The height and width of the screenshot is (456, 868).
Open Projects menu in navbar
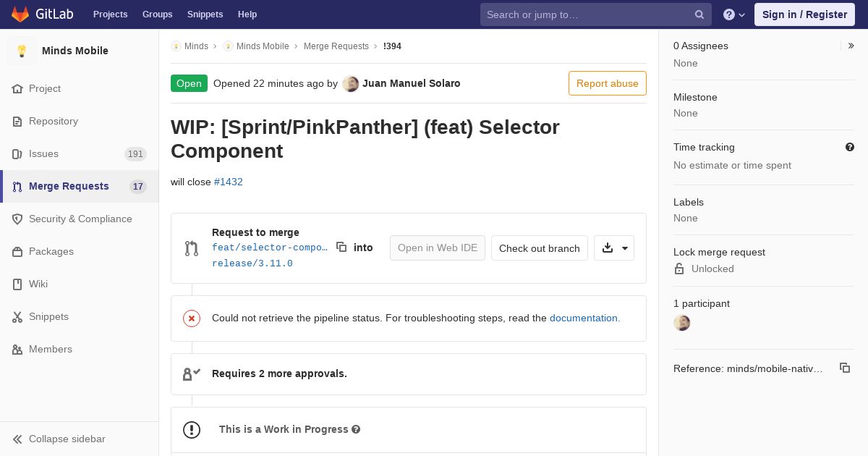coord(110,14)
